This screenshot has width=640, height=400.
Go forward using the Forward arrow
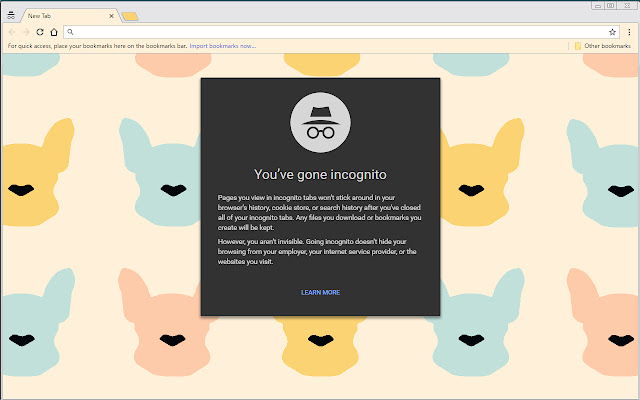coord(25,32)
